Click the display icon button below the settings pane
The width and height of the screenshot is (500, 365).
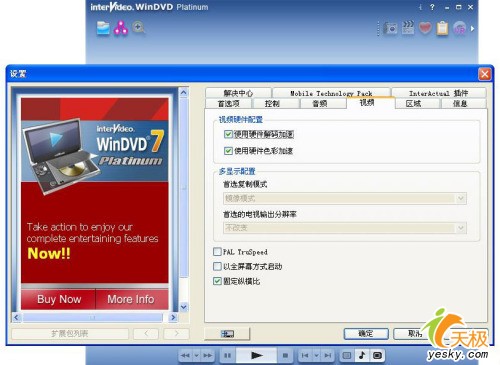227,333
